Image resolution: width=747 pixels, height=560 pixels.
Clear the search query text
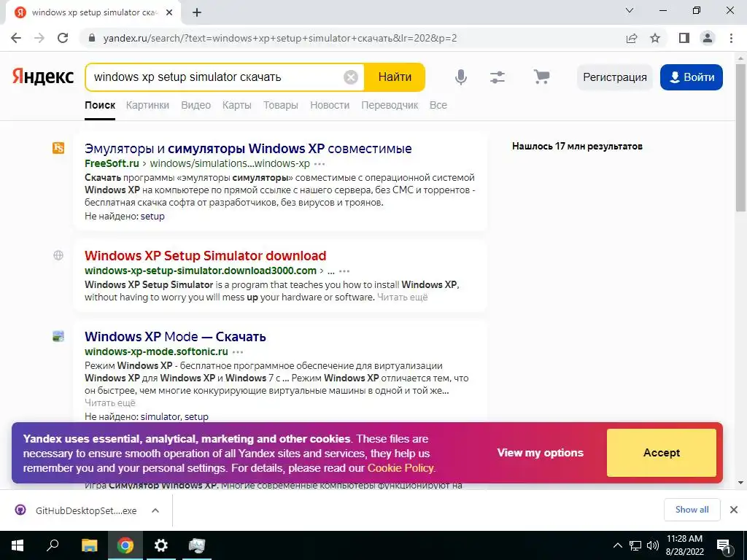click(x=351, y=77)
